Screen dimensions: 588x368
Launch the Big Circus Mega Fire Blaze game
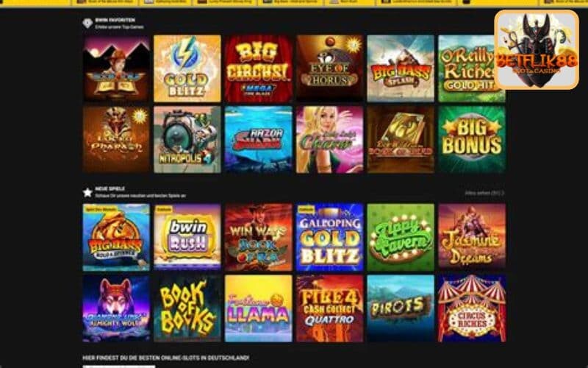pyautogui.click(x=259, y=68)
